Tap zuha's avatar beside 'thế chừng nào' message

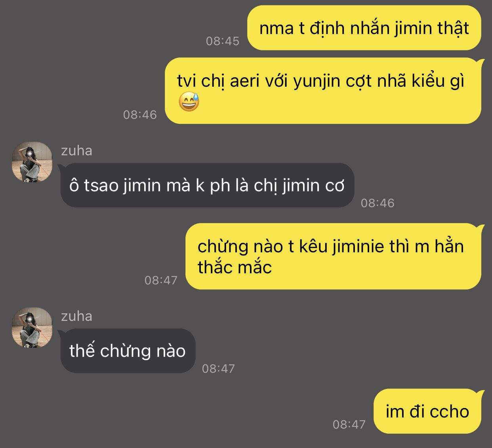click(32, 328)
